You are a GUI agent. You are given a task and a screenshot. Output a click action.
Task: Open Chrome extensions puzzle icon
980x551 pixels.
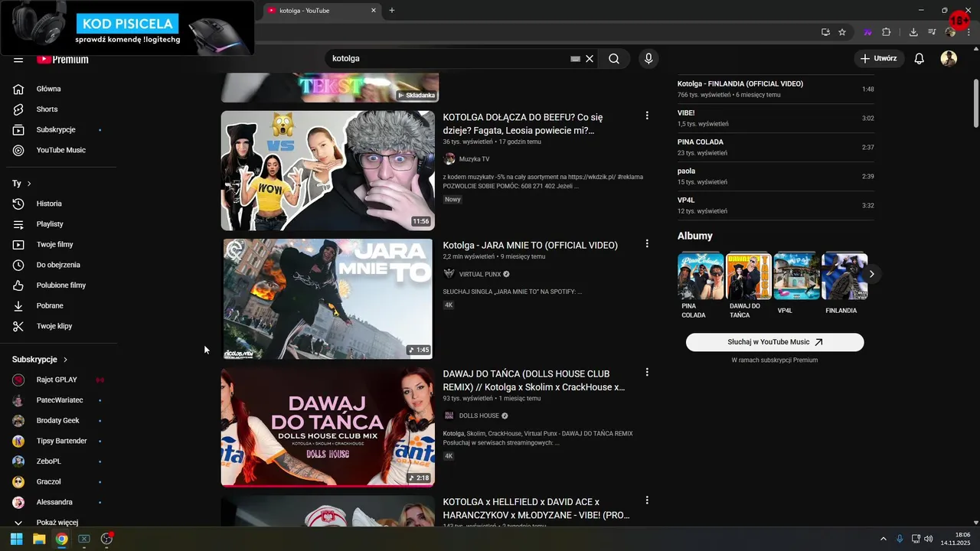tap(887, 32)
